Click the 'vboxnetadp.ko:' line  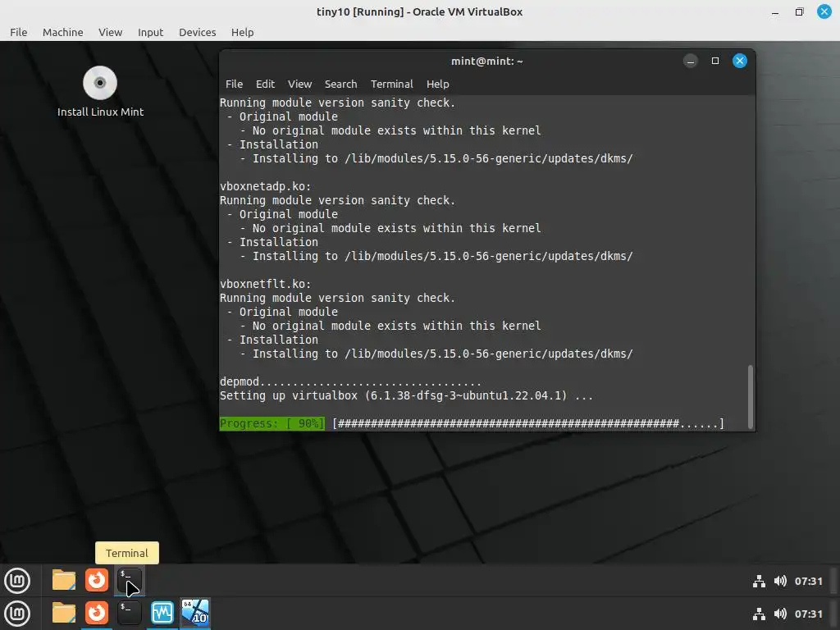pos(265,186)
